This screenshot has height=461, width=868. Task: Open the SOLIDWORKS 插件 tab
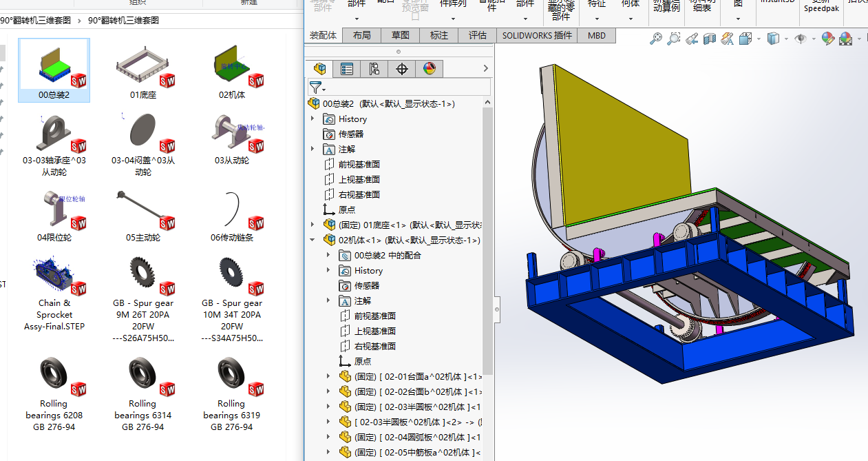point(537,35)
